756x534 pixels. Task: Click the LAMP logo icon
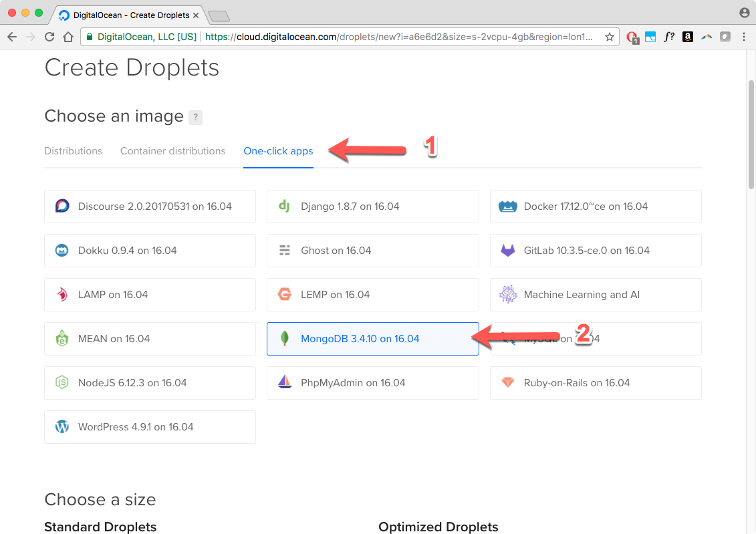point(62,295)
